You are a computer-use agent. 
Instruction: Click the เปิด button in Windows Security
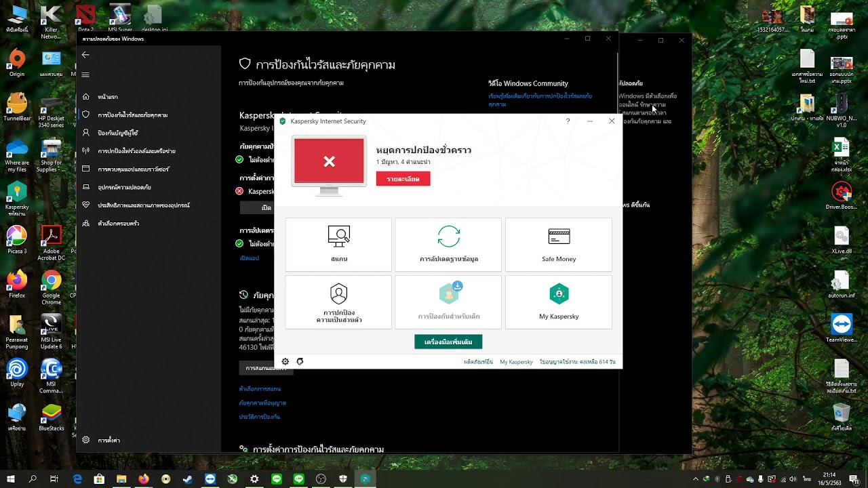coord(258,208)
